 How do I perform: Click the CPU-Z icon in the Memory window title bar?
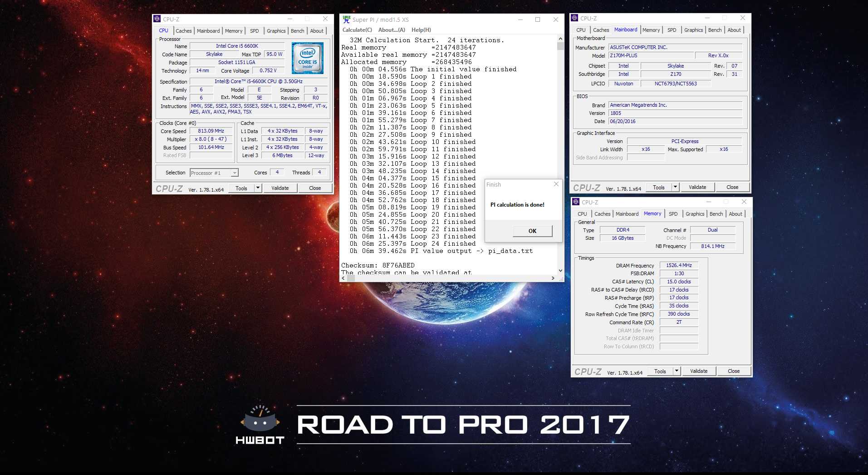tap(576, 202)
